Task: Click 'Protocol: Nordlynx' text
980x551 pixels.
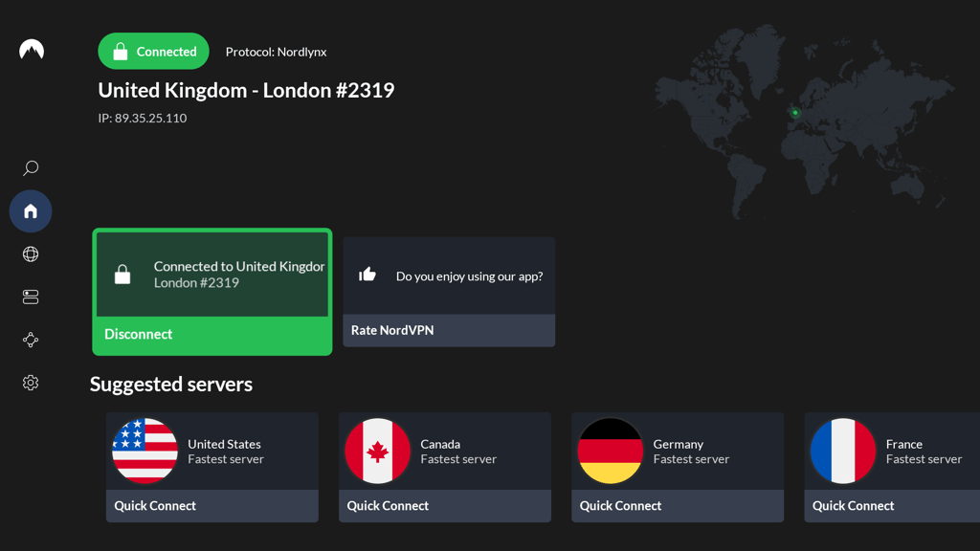Action: click(x=277, y=52)
